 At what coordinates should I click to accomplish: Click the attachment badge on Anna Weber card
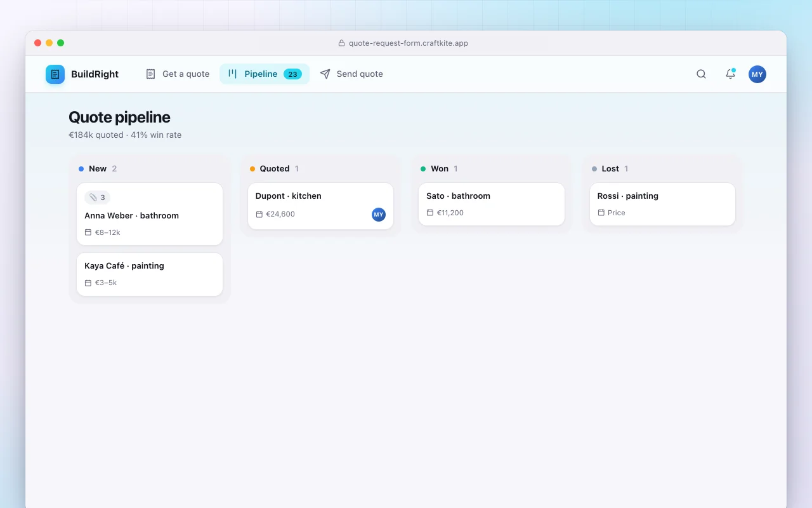(x=98, y=197)
